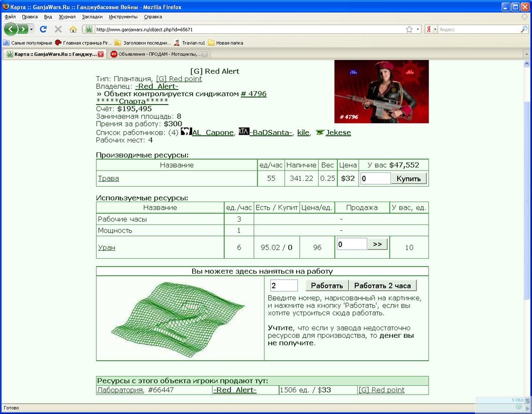Image resolution: width=532 pixels, height=414 pixels.
Task: Open Travian ru1 bookmark
Action: (x=190, y=43)
